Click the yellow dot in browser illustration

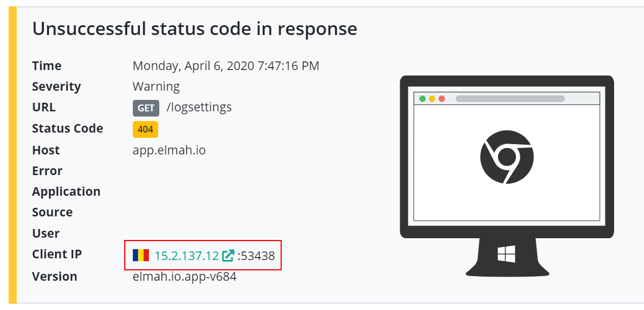(x=432, y=99)
